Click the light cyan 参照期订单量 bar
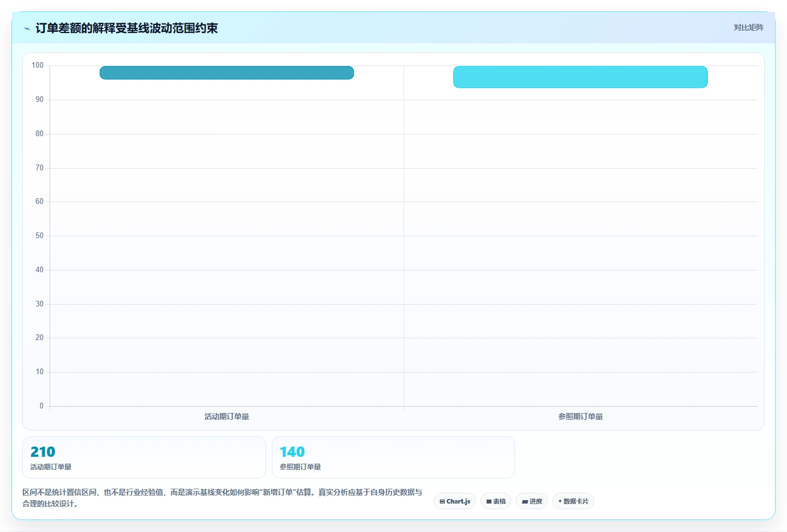Viewport: 787px width, 532px height. coord(580,77)
